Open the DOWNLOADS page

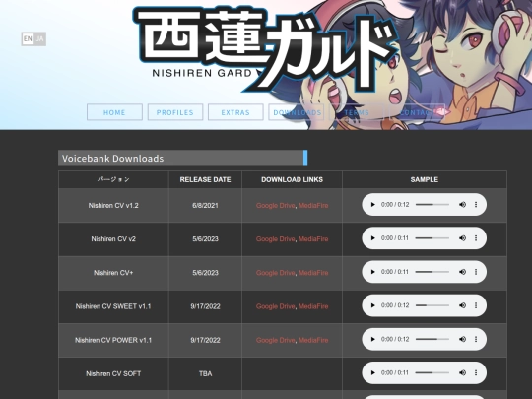(298, 112)
